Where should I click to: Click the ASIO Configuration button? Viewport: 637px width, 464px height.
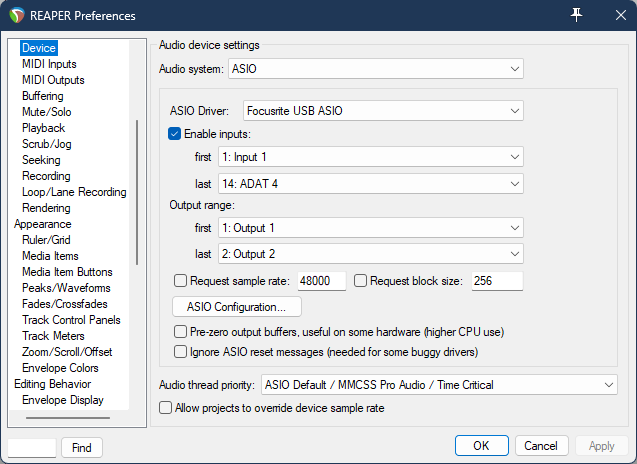point(237,306)
